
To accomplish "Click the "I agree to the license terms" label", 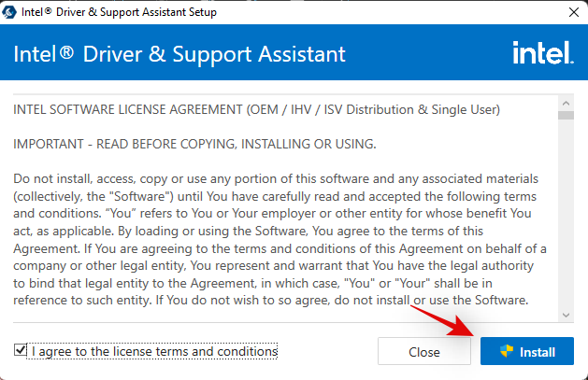I will (154, 351).
